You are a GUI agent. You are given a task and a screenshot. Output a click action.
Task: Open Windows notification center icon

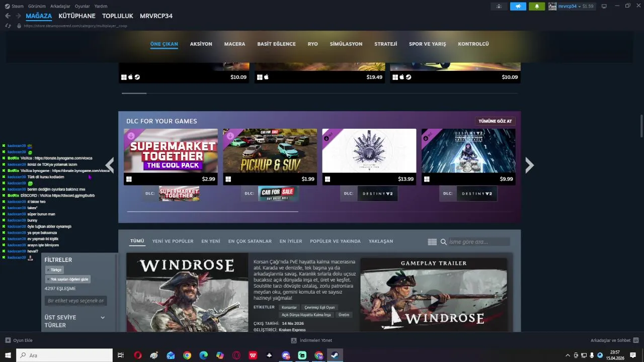click(633, 355)
